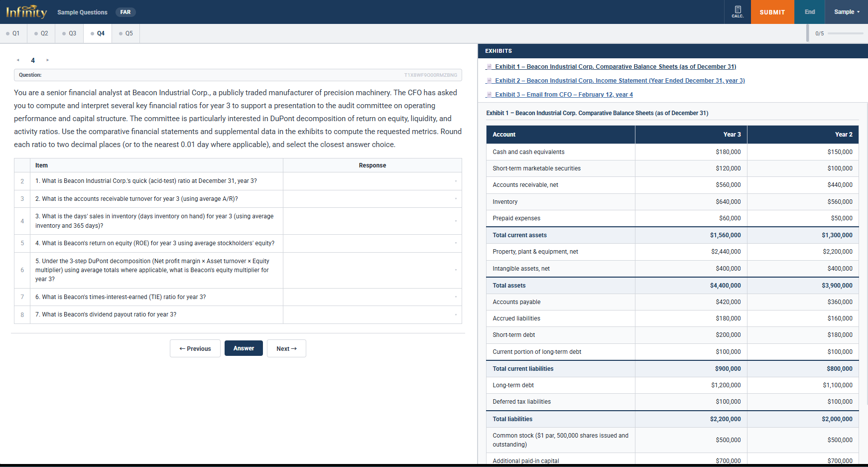Open response dropdown for quick ratio question
868x467 pixels.
coord(372,181)
